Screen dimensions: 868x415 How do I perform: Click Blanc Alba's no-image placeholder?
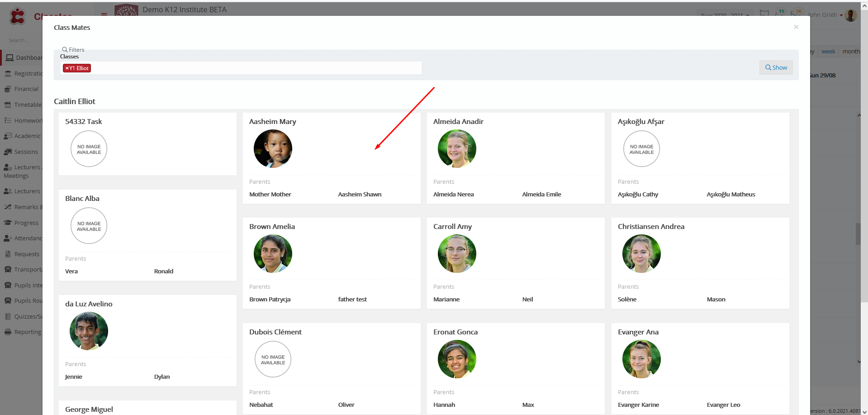coord(89,226)
